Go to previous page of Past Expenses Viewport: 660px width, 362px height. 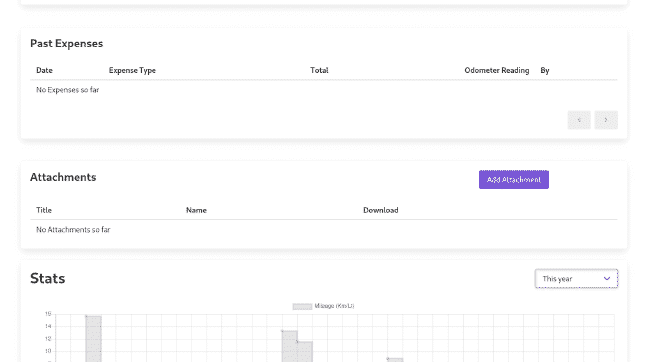(579, 120)
